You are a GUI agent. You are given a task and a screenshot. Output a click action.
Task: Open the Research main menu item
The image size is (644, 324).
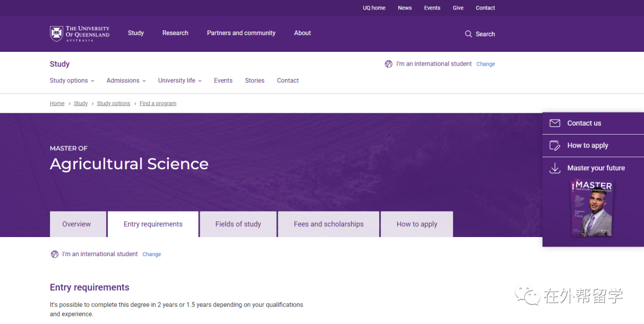pyautogui.click(x=175, y=33)
